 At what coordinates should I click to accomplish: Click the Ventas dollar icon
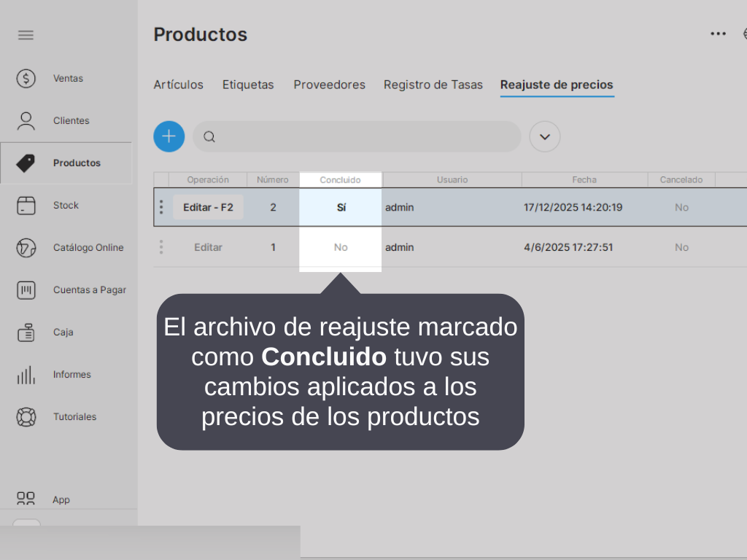(26, 78)
